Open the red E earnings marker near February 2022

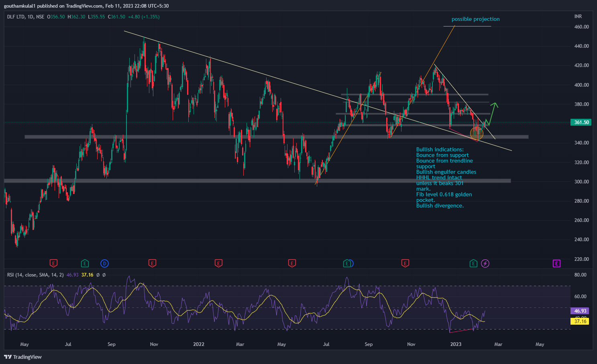218,264
